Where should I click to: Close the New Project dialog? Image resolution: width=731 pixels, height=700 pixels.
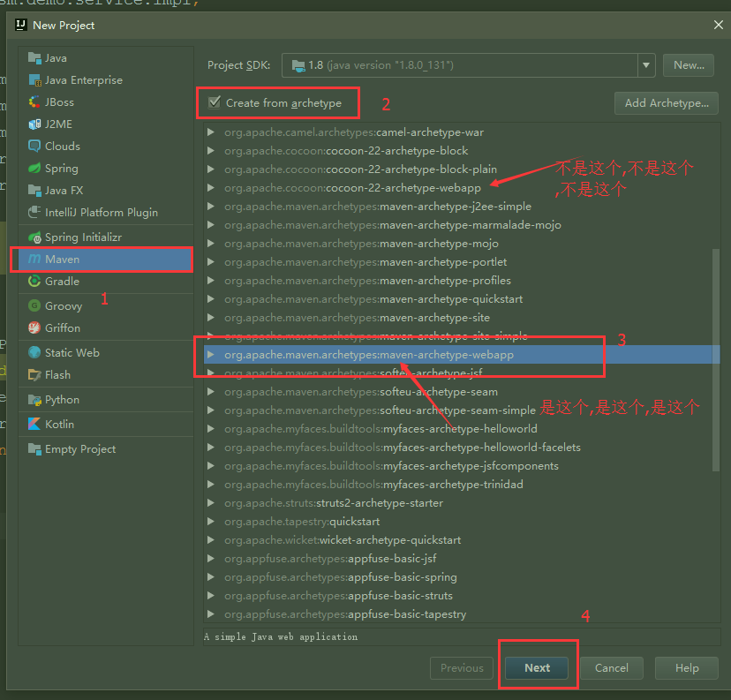click(x=719, y=25)
